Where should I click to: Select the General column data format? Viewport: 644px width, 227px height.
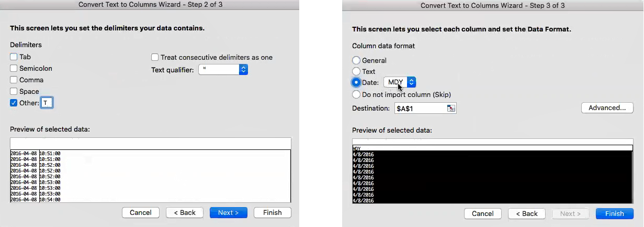356,60
